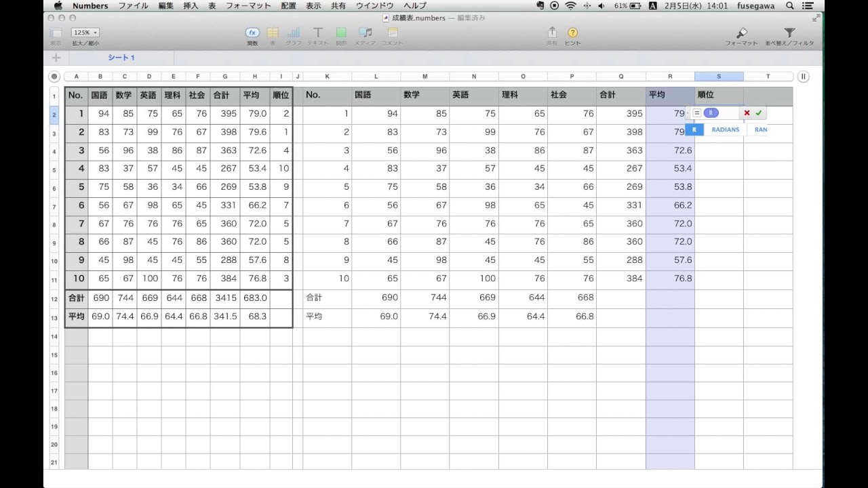
Task: Select cell 100 in column N
Action: click(x=474, y=279)
